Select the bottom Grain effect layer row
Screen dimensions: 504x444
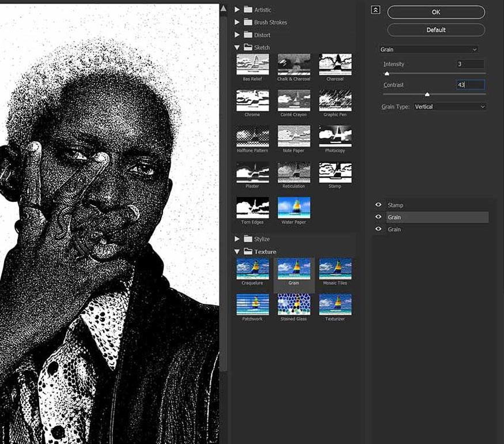(x=437, y=229)
